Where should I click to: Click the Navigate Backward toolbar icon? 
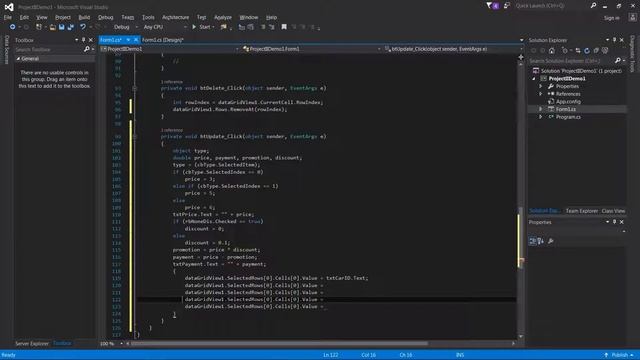coord(12,27)
